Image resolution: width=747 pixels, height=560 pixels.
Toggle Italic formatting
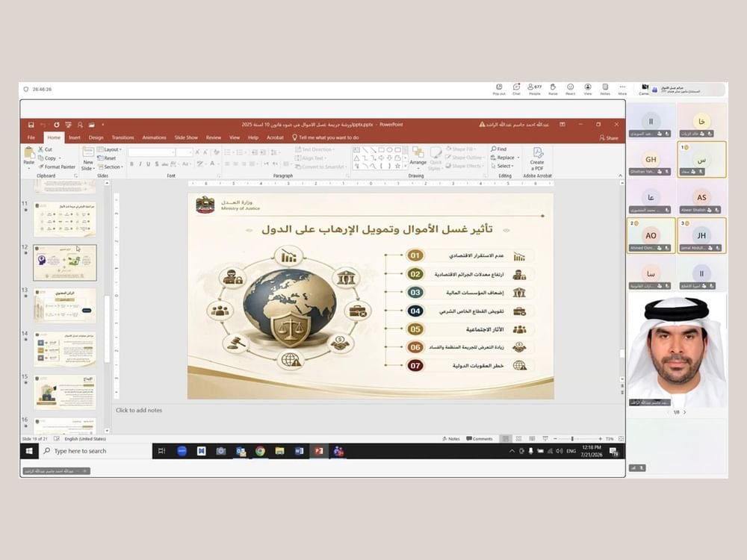pos(140,164)
